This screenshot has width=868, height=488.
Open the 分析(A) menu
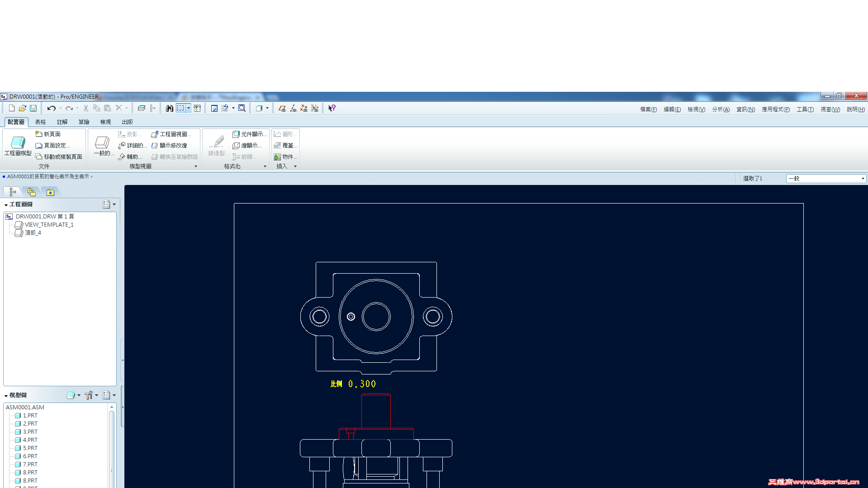click(x=721, y=109)
